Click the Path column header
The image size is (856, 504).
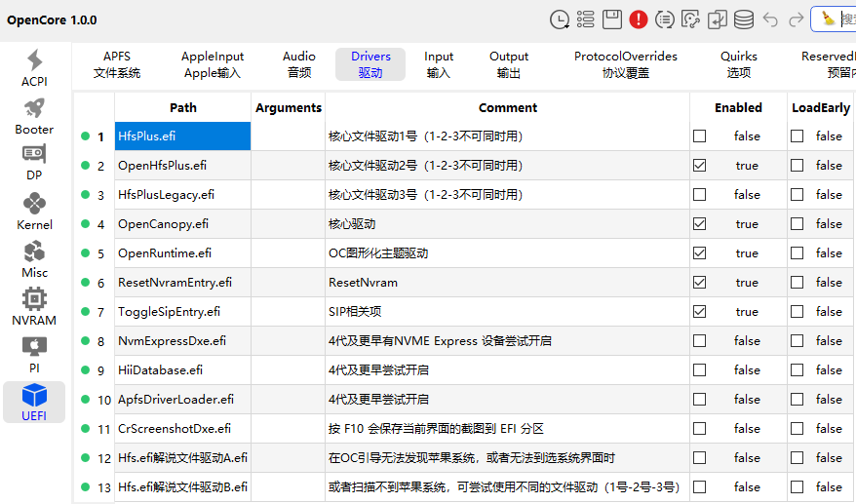click(x=183, y=107)
